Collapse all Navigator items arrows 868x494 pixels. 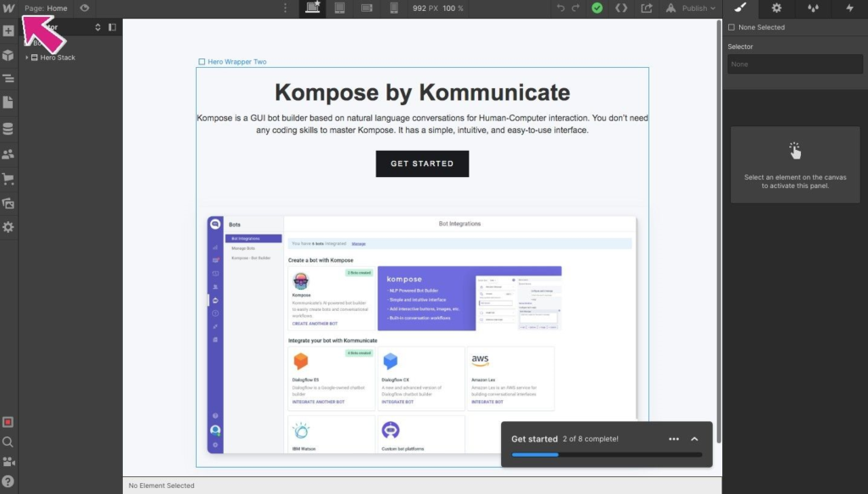tap(97, 27)
